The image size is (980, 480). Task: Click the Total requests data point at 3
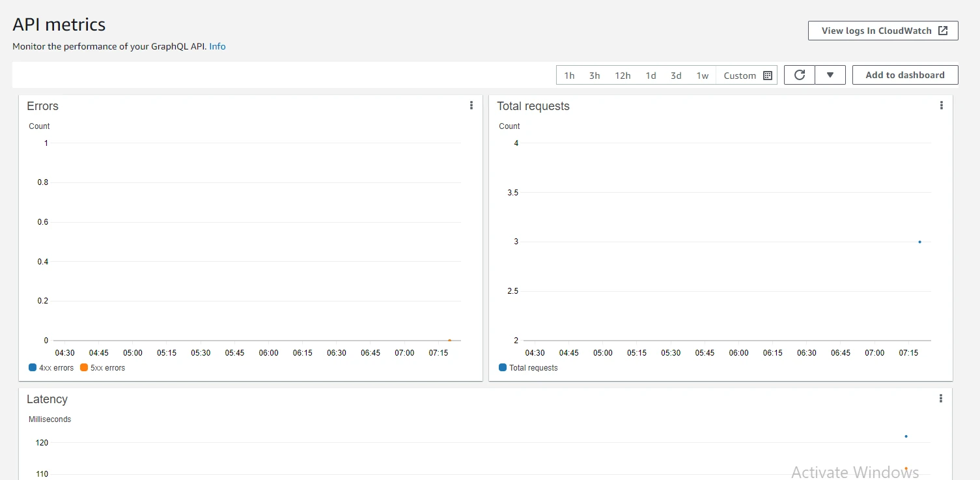pyautogui.click(x=919, y=242)
